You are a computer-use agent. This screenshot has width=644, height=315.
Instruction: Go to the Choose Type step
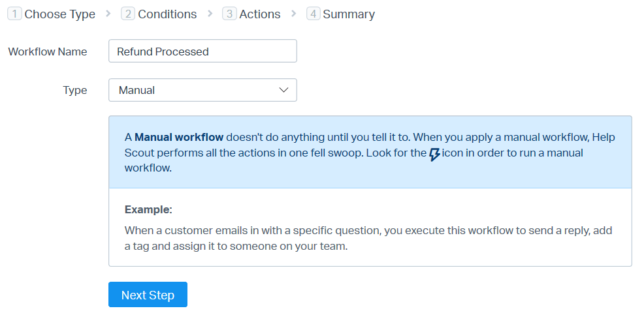click(x=59, y=14)
